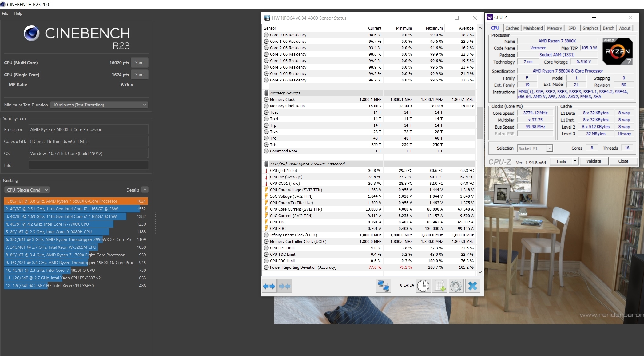
Task: Click HWiNFO expand/navigate arrows icon
Action: [x=269, y=286]
